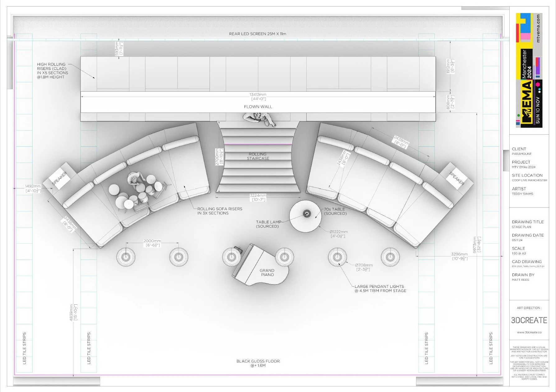Click the 'ART DIRECTION :' heading
The image size is (556, 392).
click(x=529, y=308)
